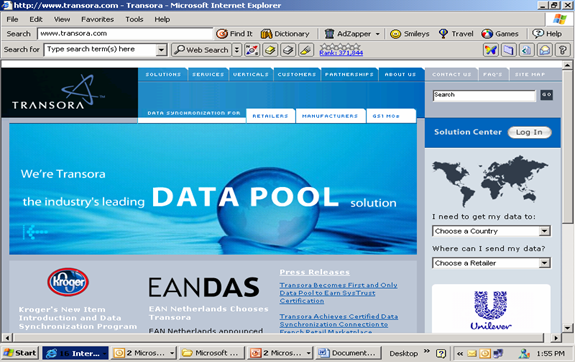Open the Retailers tab
This screenshot has width=575, height=362.
(x=270, y=116)
